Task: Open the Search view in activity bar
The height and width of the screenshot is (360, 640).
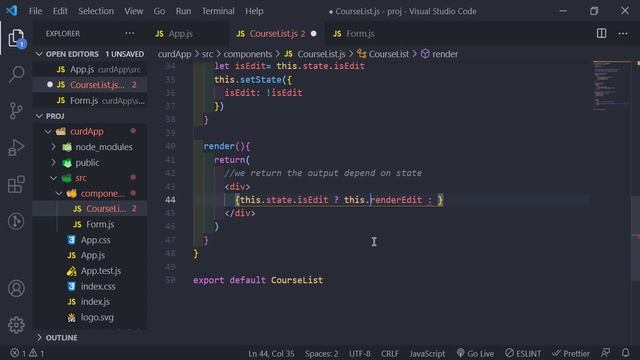Action: tap(16, 75)
